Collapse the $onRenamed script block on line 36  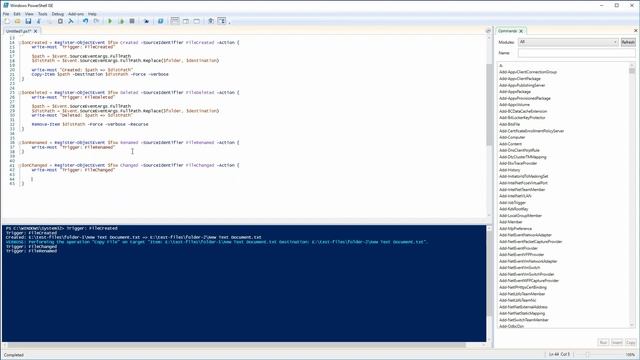tap(19, 142)
